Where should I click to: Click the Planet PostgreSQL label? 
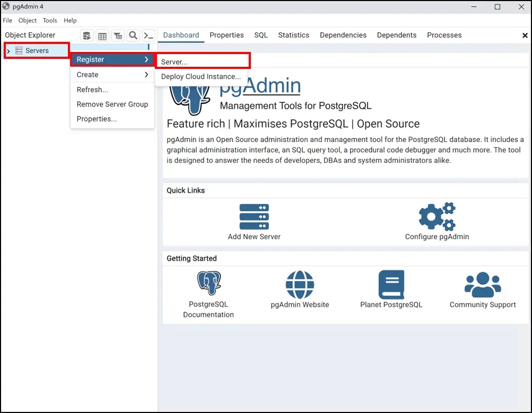tap(391, 304)
